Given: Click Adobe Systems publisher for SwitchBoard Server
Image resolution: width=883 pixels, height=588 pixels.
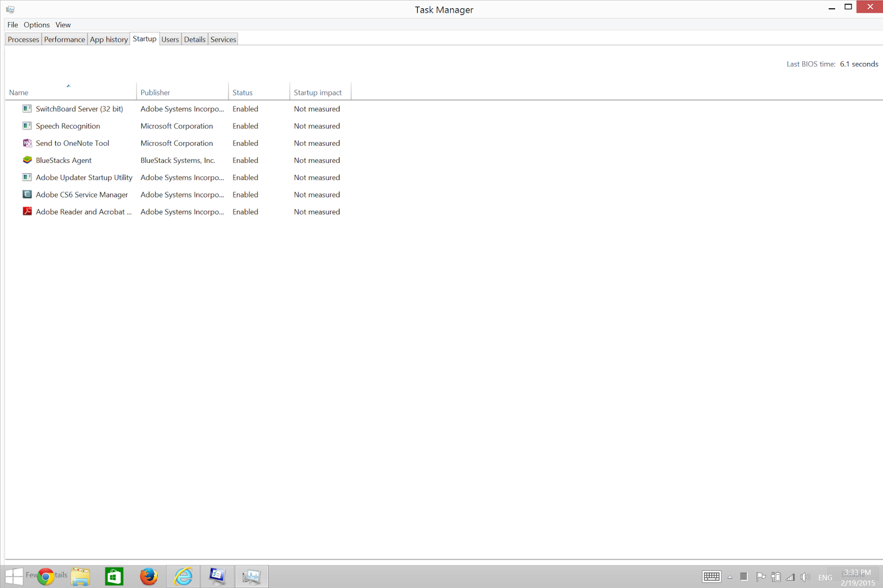Looking at the screenshot, I should tap(182, 109).
